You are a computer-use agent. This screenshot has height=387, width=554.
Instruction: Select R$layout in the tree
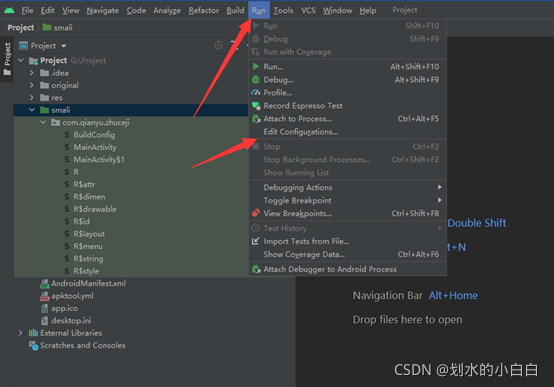(89, 234)
